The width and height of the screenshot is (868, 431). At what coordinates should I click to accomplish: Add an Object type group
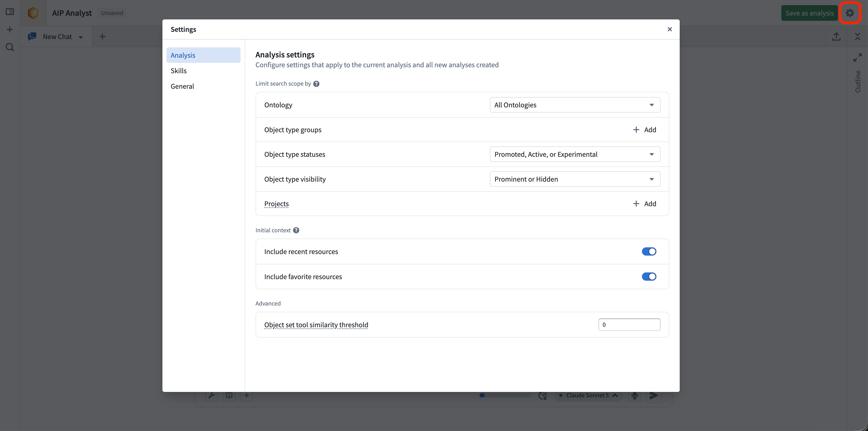pyautogui.click(x=644, y=129)
